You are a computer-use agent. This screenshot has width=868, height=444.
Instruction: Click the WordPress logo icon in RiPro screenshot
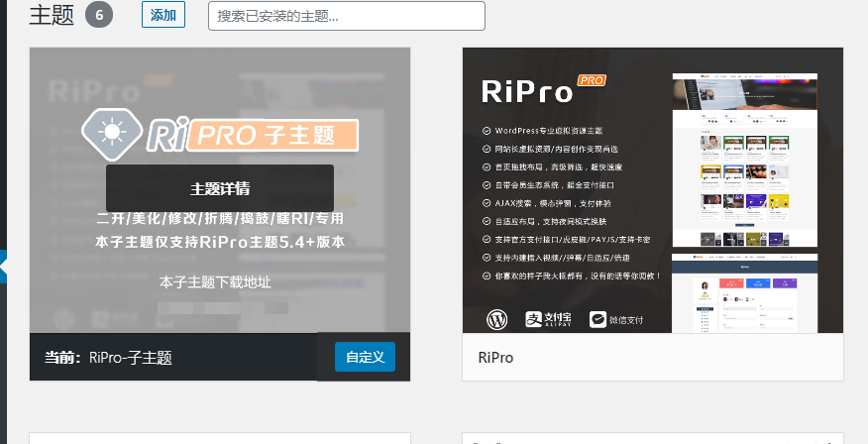(x=497, y=319)
